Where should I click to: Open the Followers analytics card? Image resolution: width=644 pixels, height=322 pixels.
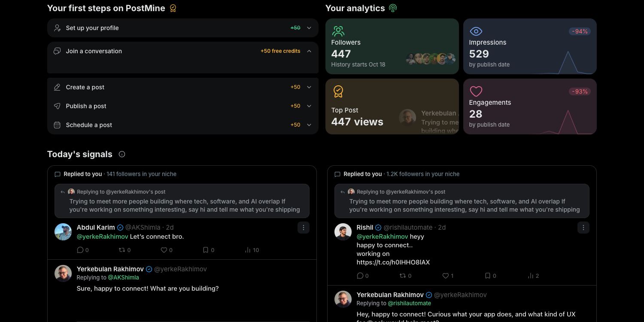392,46
